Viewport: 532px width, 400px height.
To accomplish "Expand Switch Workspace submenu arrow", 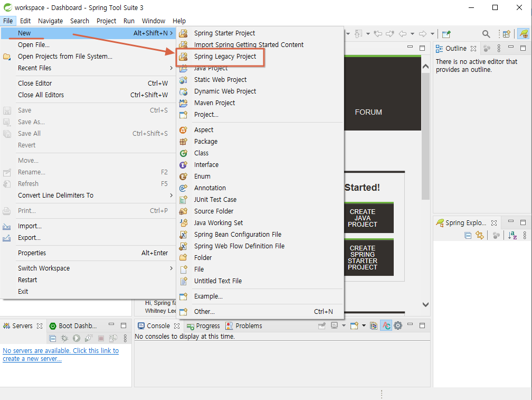I will (171, 268).
